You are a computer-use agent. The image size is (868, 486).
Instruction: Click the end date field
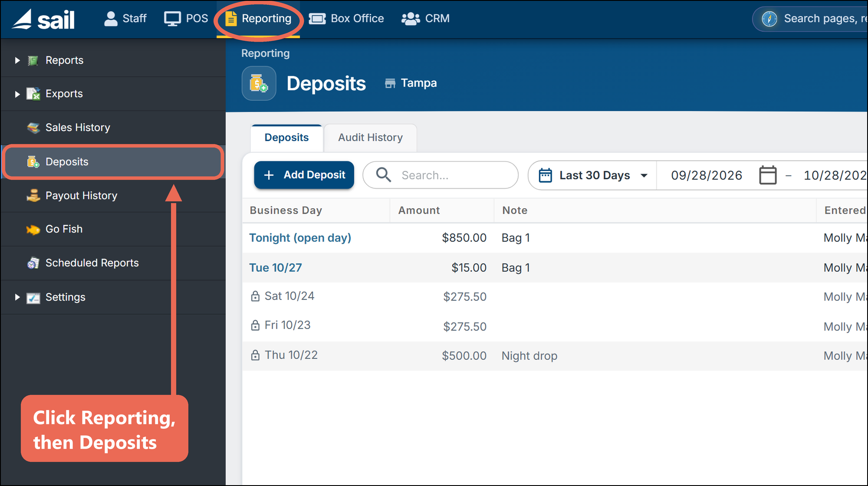pyautogui.click(x=835, y=175)
